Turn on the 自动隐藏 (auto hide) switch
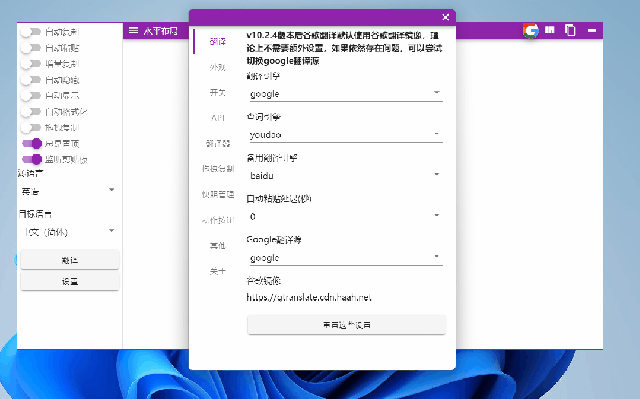The image size is (640, 399). point(31,80)
